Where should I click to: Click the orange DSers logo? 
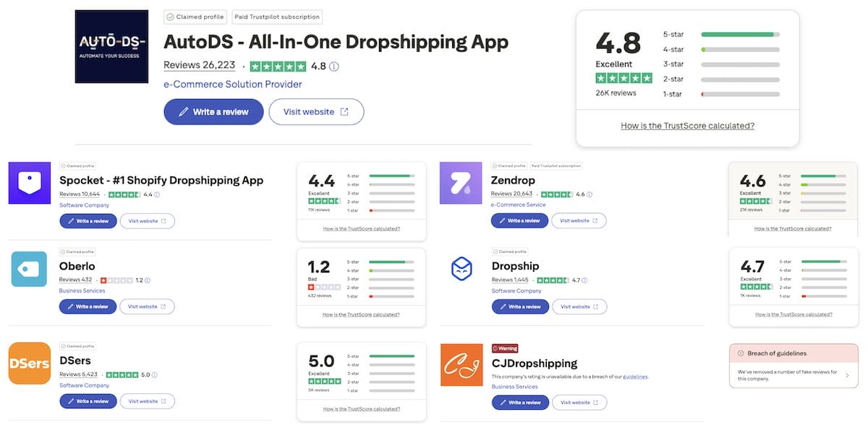click(29, 364)
